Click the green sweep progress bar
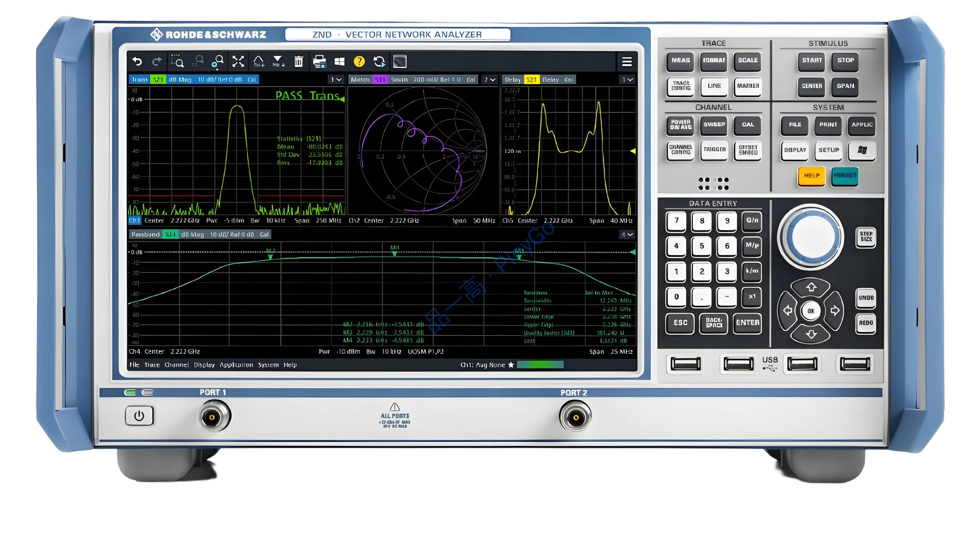This screenshot has width=980, height=551. [540, 364]
